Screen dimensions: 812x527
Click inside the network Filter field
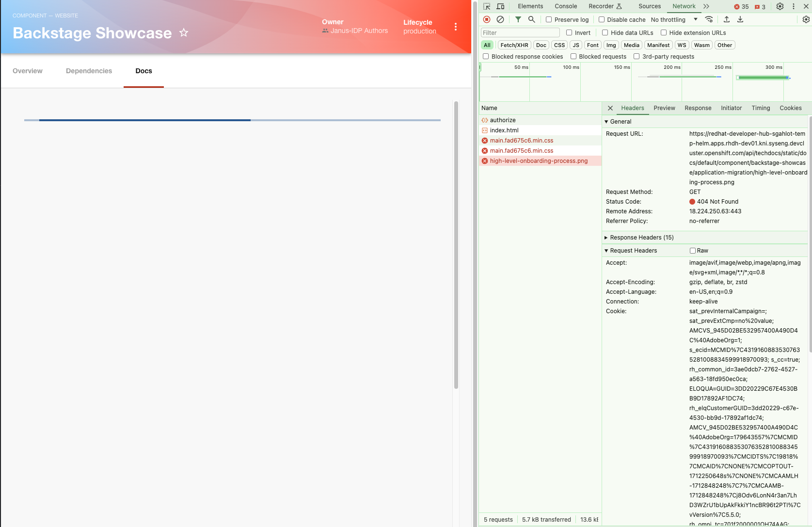[520, 33]
